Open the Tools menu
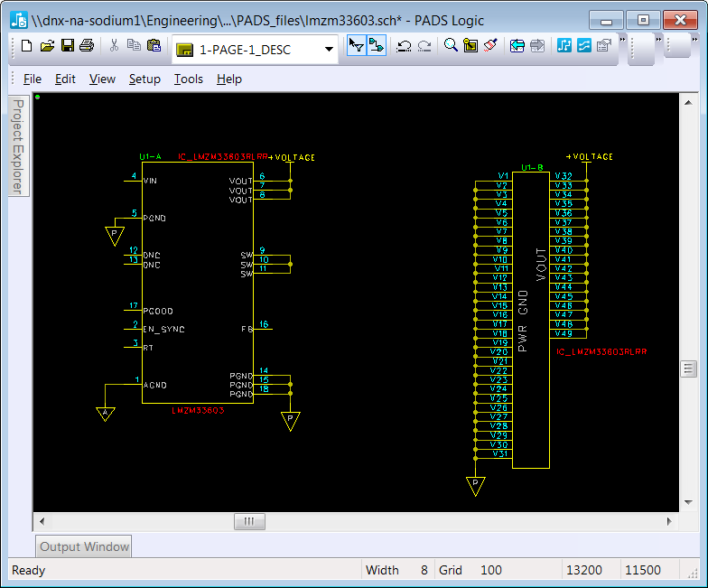 pos(188,79)
